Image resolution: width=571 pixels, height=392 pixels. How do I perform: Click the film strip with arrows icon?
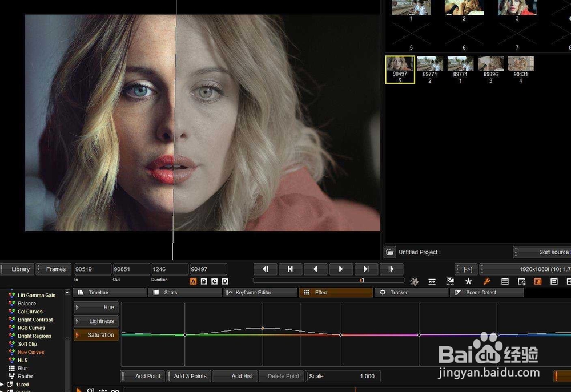click(x=432, y=281)
